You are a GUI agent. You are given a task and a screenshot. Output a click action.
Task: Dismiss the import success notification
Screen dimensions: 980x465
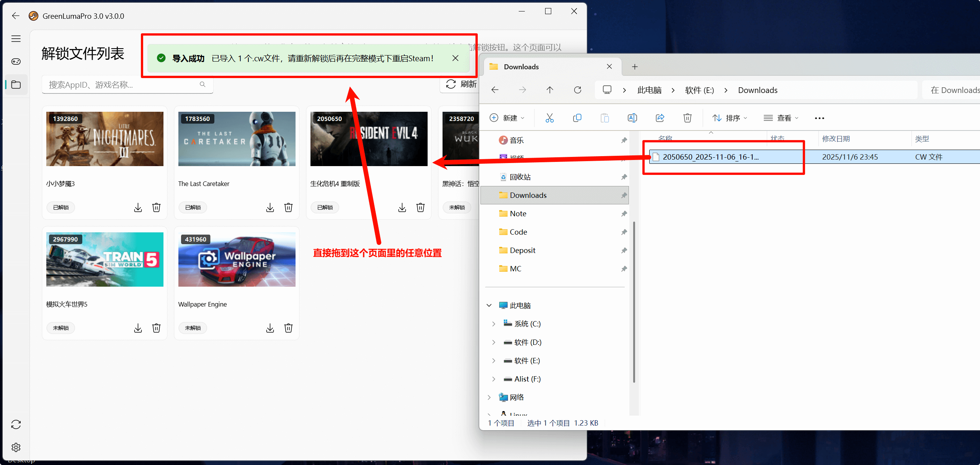[x=455, y=58]
